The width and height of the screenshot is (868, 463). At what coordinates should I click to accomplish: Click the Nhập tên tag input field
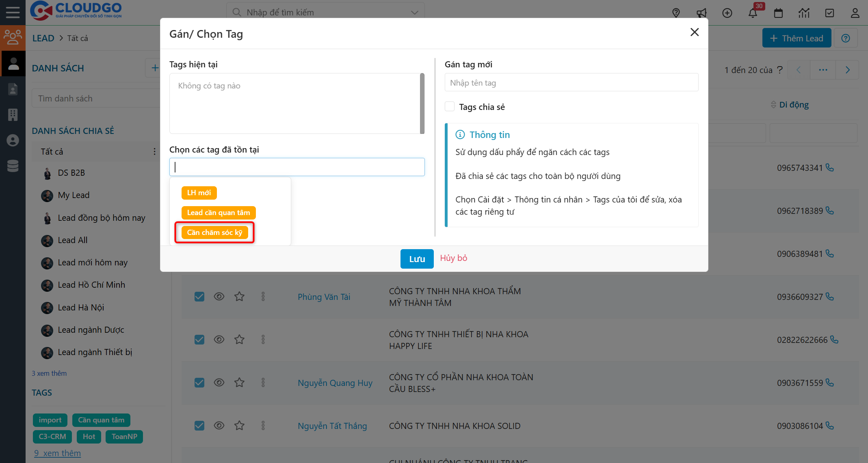[x=571, y=83]
